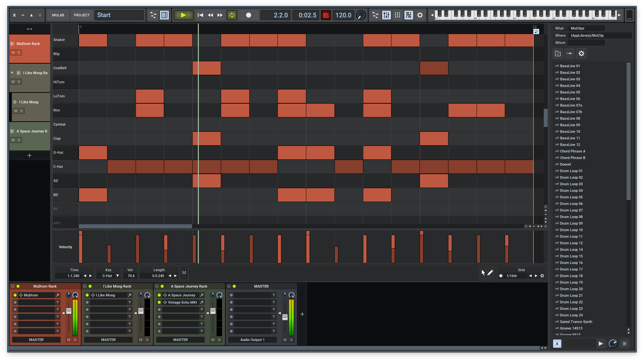Click MuDrum Rack output MASTER button

tap(36, 340)
